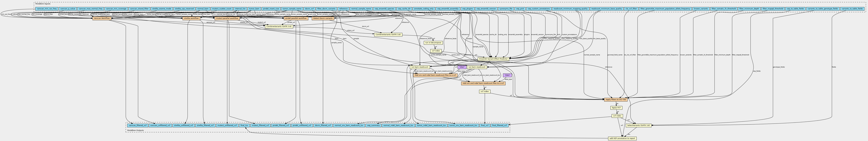868x141 pixels.
Task: Select the mutect_scatter_count input
Action: [222, 9]
